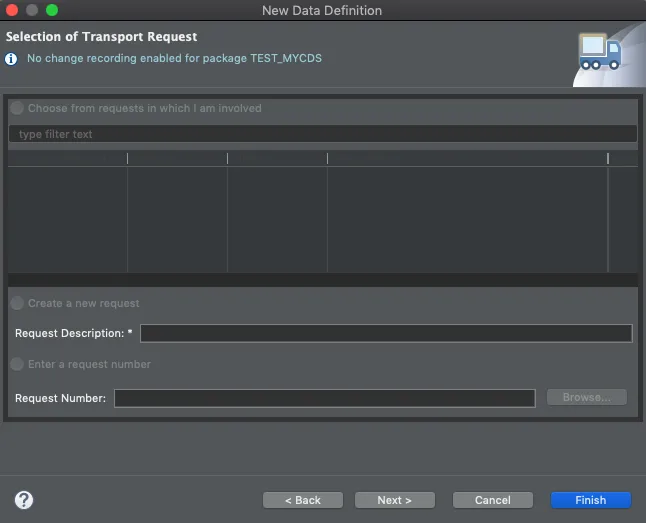This screenshot has width=646, height=523.
Task: Click the first column header of the requests table
Action: pyautogui.click(x=68, y=158)
